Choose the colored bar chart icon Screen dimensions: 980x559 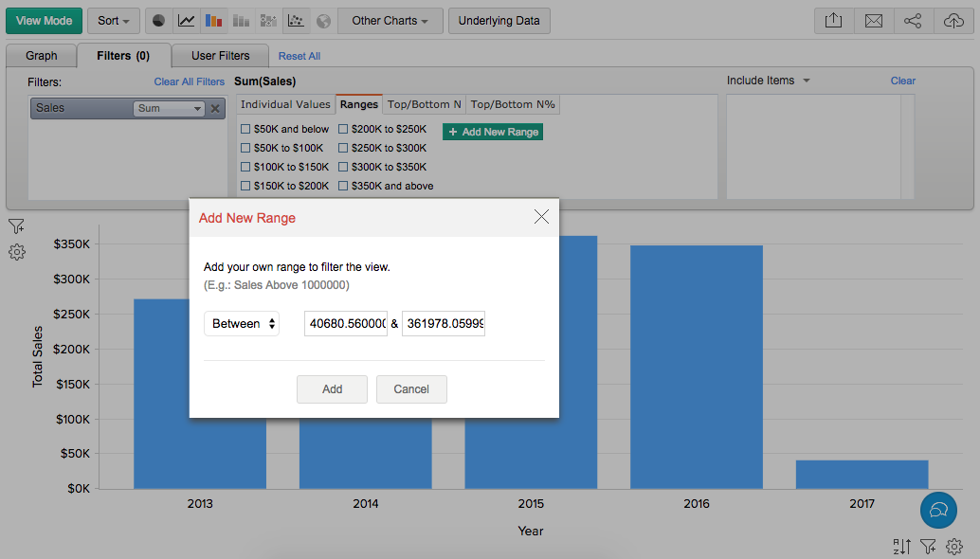(213, 21)
